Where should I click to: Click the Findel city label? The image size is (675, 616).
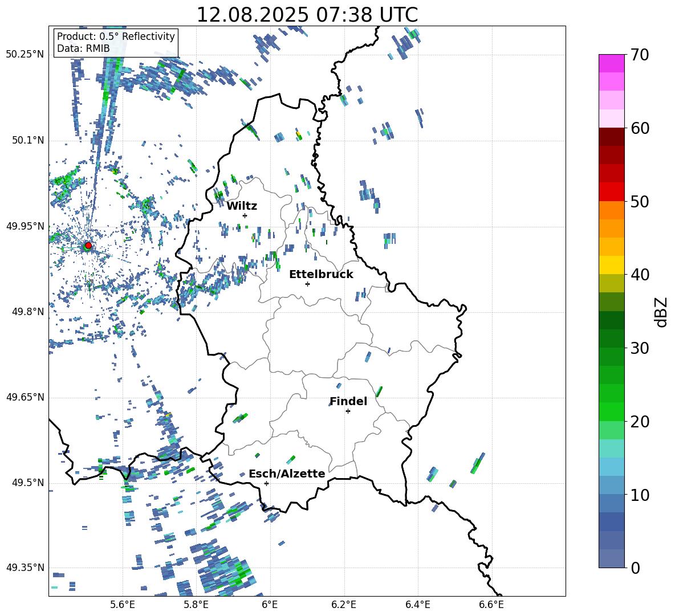pos(348,401)
